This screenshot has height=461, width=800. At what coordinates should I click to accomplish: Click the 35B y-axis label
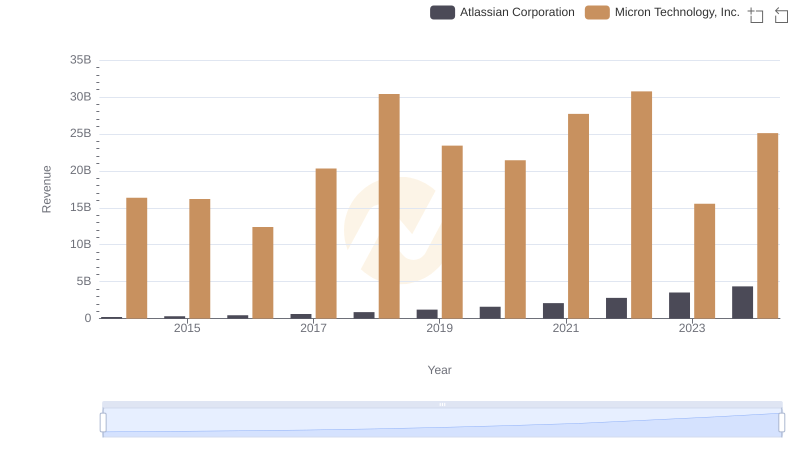pos(81,60)
